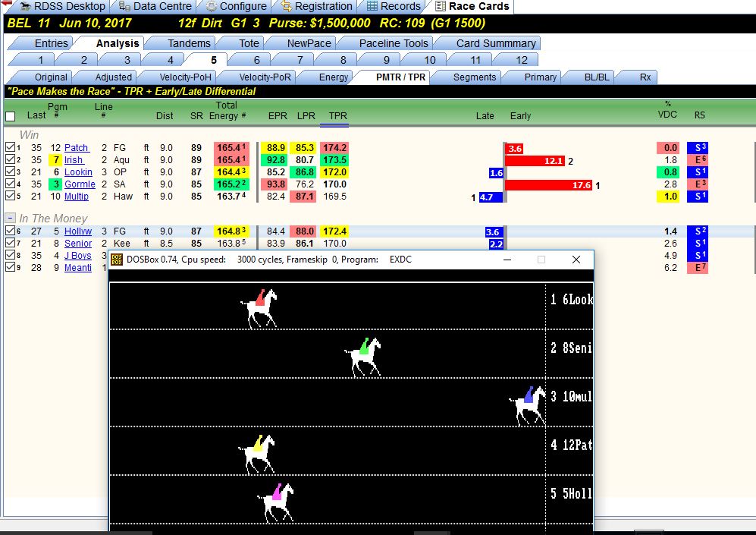Uncheck the Hollyw row checkbox

pos(10,231)
